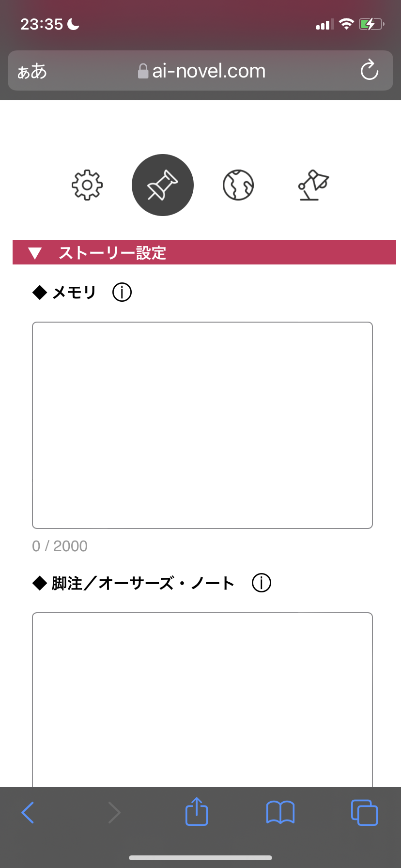Go forward to the next page

click(114, 812)
